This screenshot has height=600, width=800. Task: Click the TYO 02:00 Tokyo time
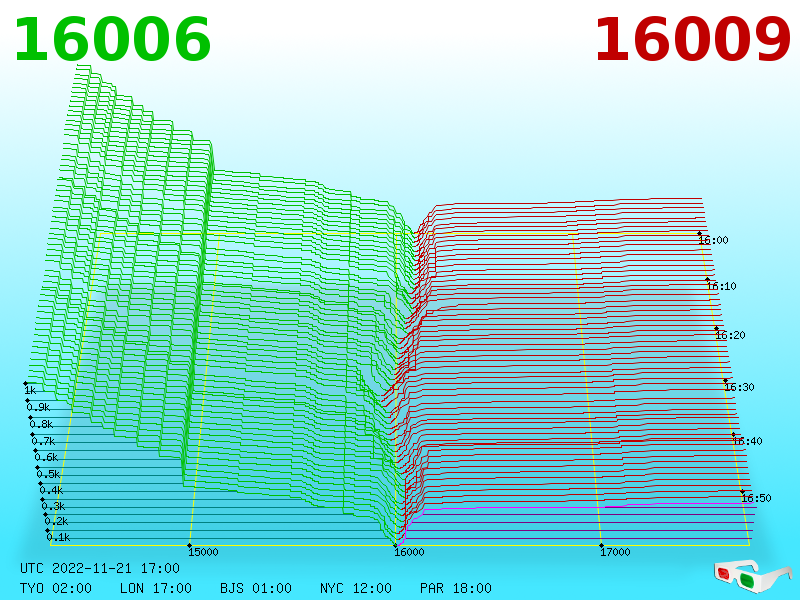[x=56, y=588]
